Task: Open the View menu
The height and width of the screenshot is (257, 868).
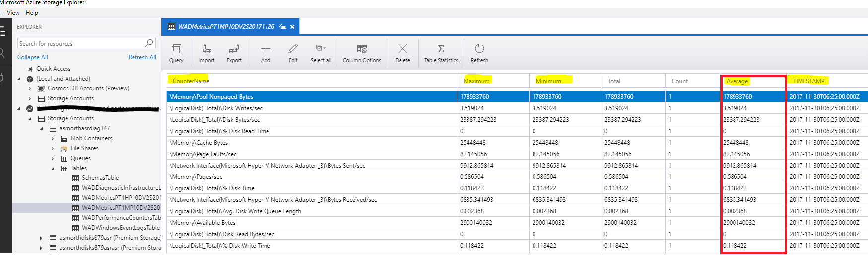Action: pyautogui.click(x=13, y=13)
